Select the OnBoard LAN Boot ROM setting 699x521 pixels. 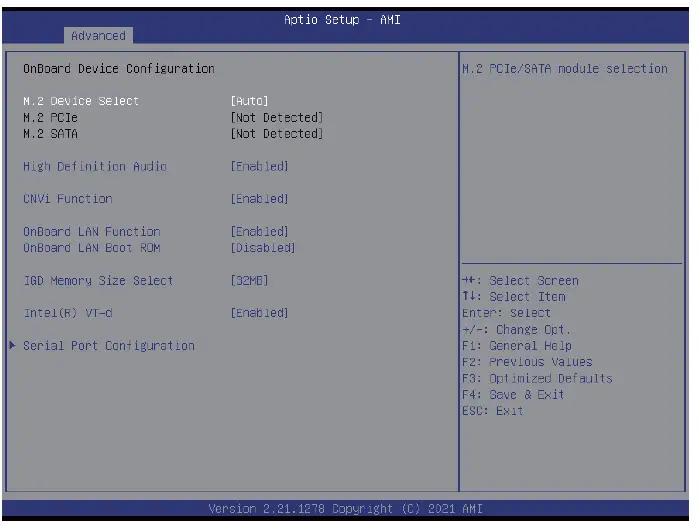tap(92, 248)
